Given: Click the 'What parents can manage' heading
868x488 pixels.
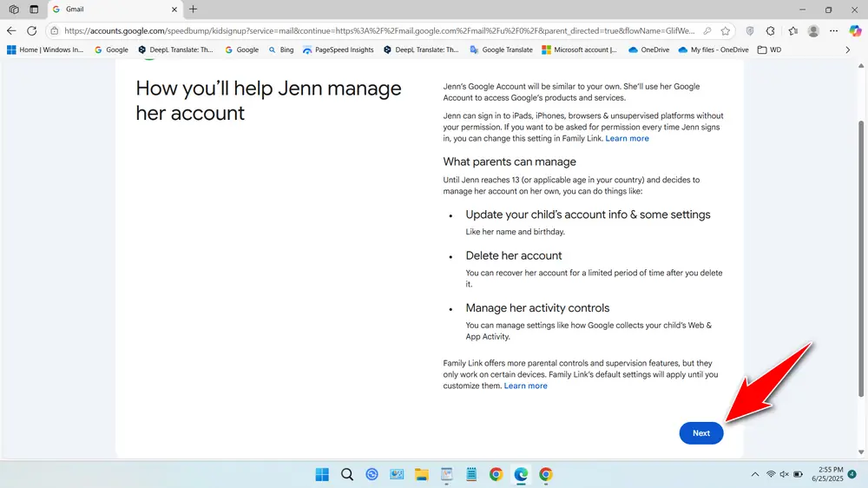Looking at the screenshot, I should (510, 162).
